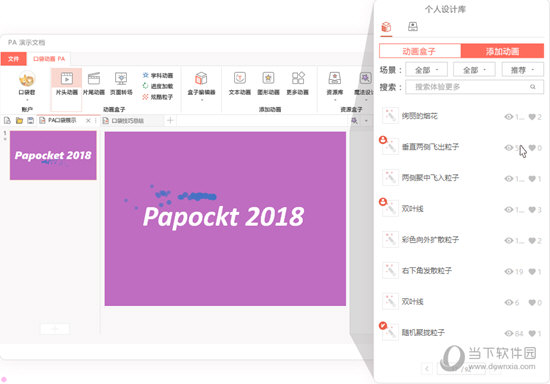Expand the dropdown arrow under 盒子编辑器

coord(201,100)
